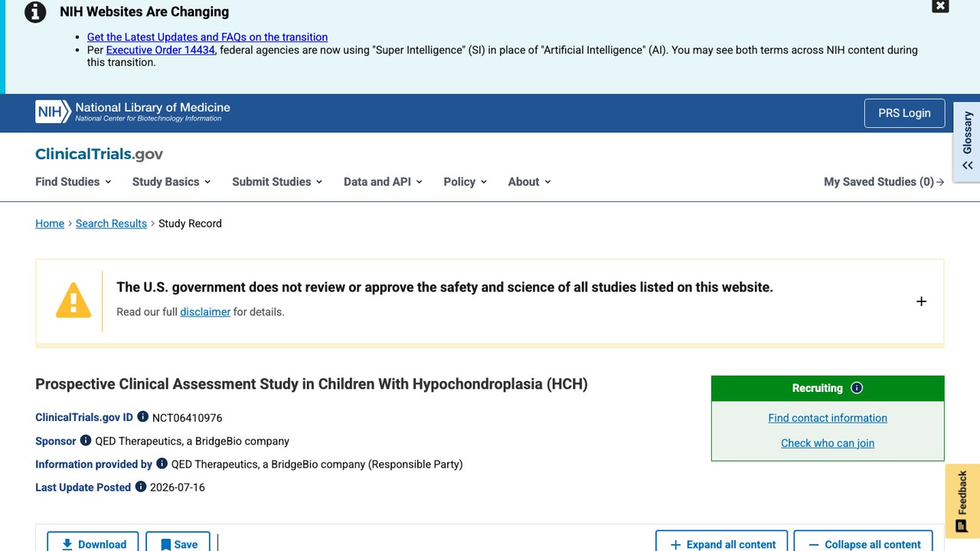Click the info icon beside NIH Websites Are Changing
The height and width of the screenshot is (551, 980).
(x=35, y=12)
